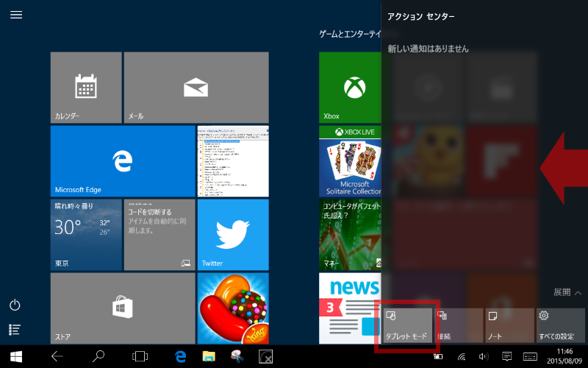Open the Snipping Tool taskbar icon
Viewport: 588px width, 368px height.
237,356
